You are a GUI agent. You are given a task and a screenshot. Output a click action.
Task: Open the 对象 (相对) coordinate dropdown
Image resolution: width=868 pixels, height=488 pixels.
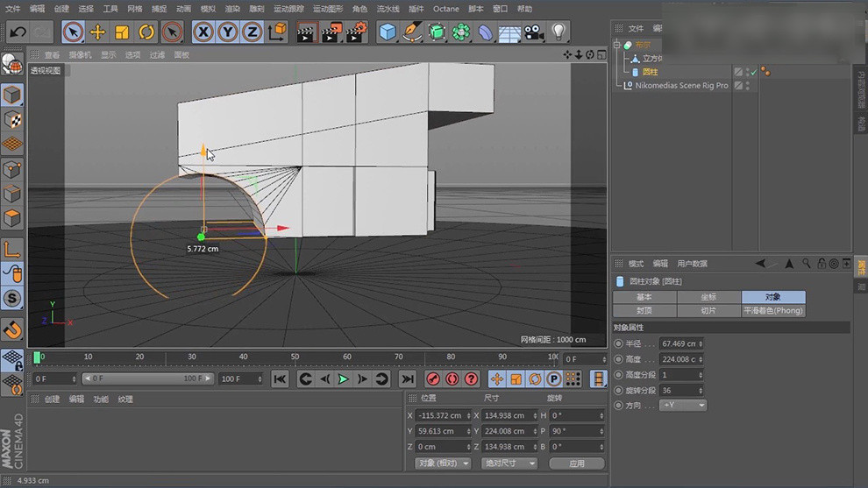tap(443, 463)
